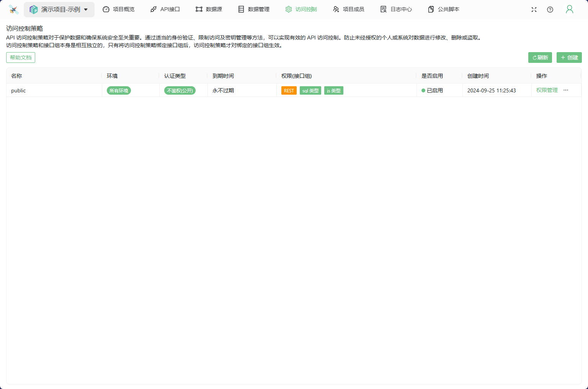Screen dimensions: 588x389
Task: Go to 日志中心 tab
Action: click(x=396, y=9)
